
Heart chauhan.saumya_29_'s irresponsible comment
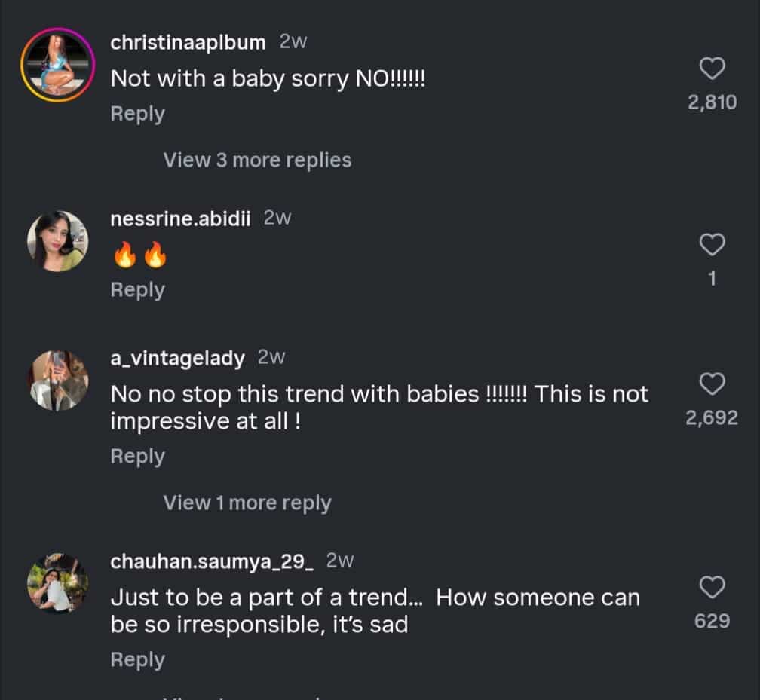[x=712, y=587]
